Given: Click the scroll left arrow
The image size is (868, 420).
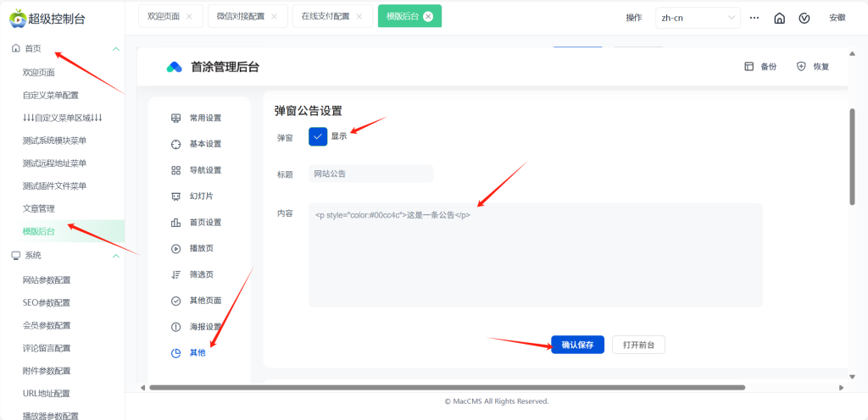Looking at the screenshot, I should click(x=142, y=388).
